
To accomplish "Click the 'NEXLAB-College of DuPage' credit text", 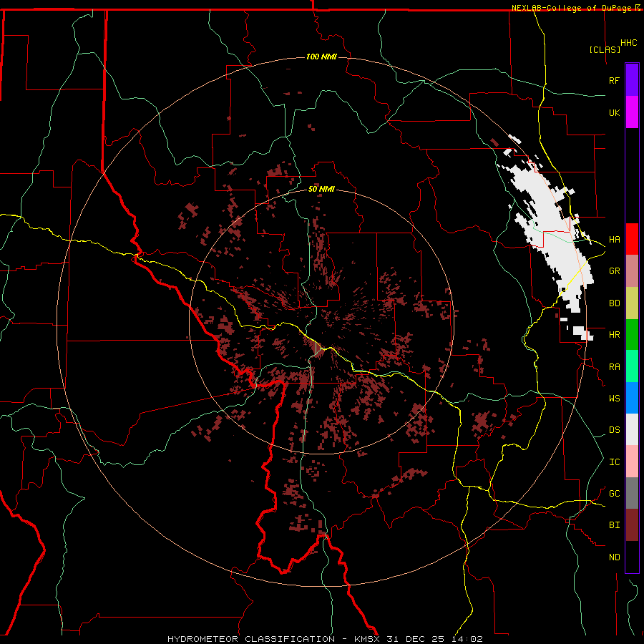I will [571, 8].
